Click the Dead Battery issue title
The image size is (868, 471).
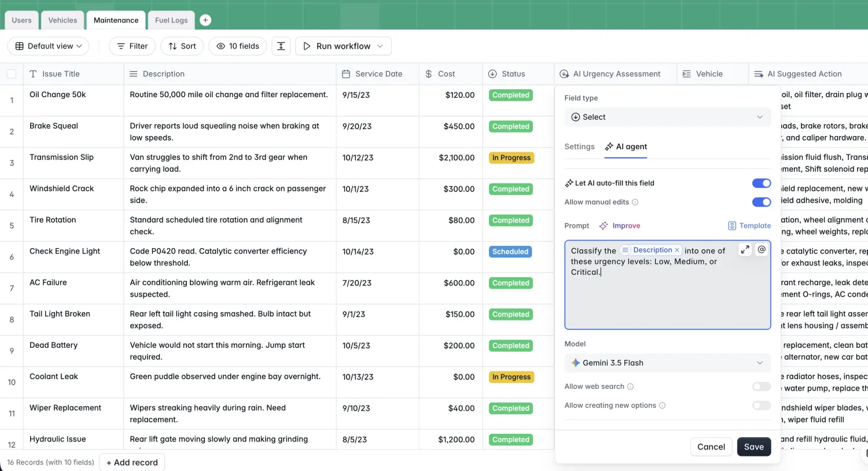point(54,345)
